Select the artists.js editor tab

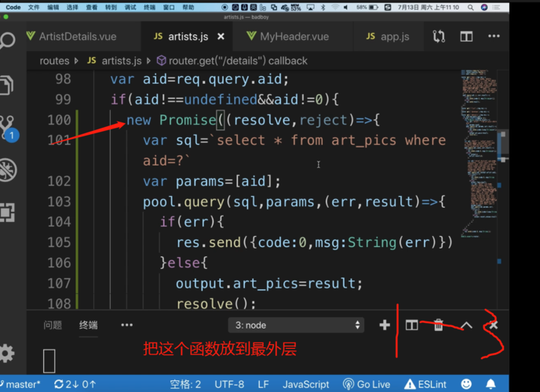click(188, 36)
